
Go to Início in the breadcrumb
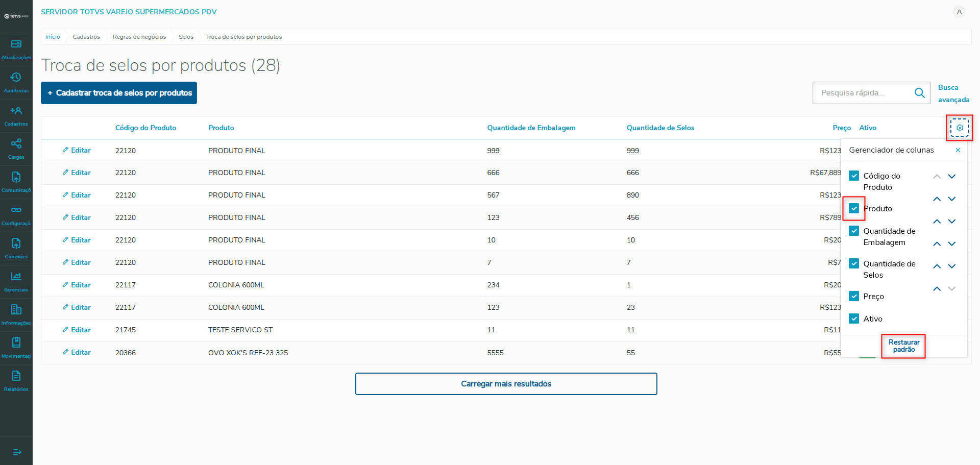[53, 37]
